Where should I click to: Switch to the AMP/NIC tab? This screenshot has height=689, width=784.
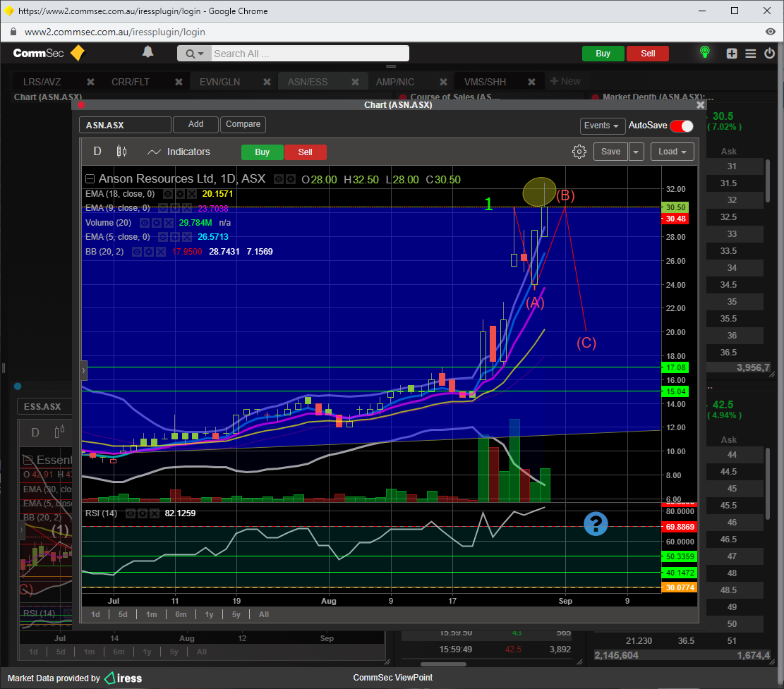click(395, 82)
